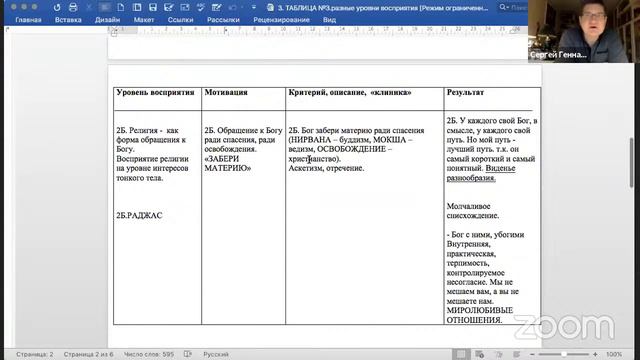
Task: Click the toolbar icon right of Save
Action: click(x=169, y=7)
